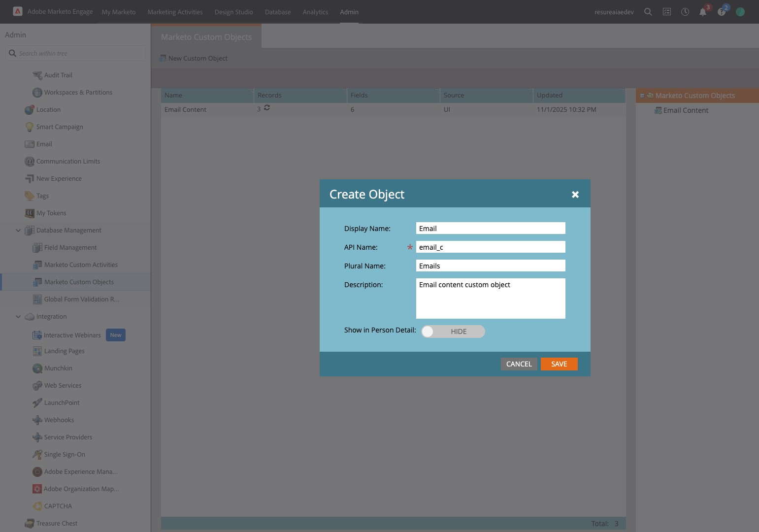This screenshot has height=532, width=759.
Task: Collapse Marketo Custom Objects in right panel
Action: (x=642, y=96)
